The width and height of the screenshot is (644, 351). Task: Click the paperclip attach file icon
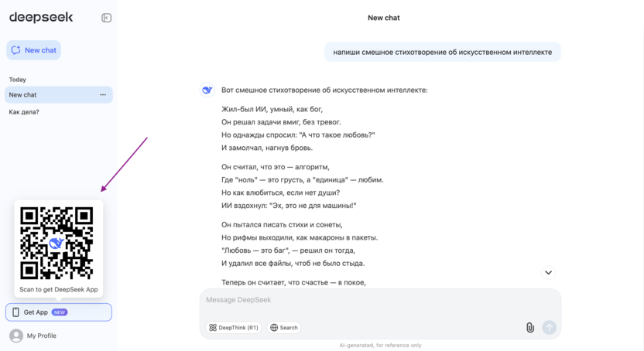coord(530,328)
